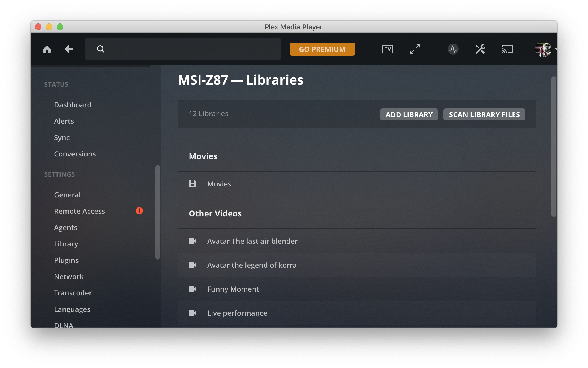The width and height of the screenshot is (588, 368).
Task: Select Avatar The last air blender library
Action: (357, 241)
